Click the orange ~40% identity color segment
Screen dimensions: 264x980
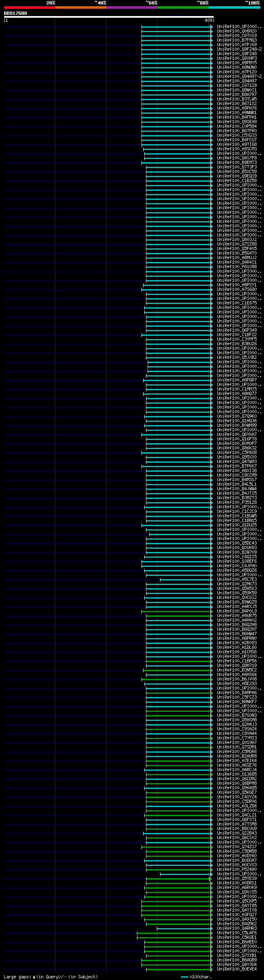(81, 7)
